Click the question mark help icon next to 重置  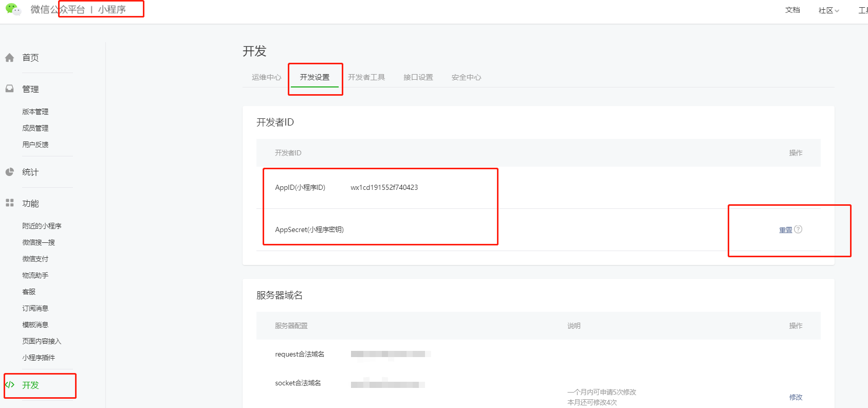coord(798,229)
